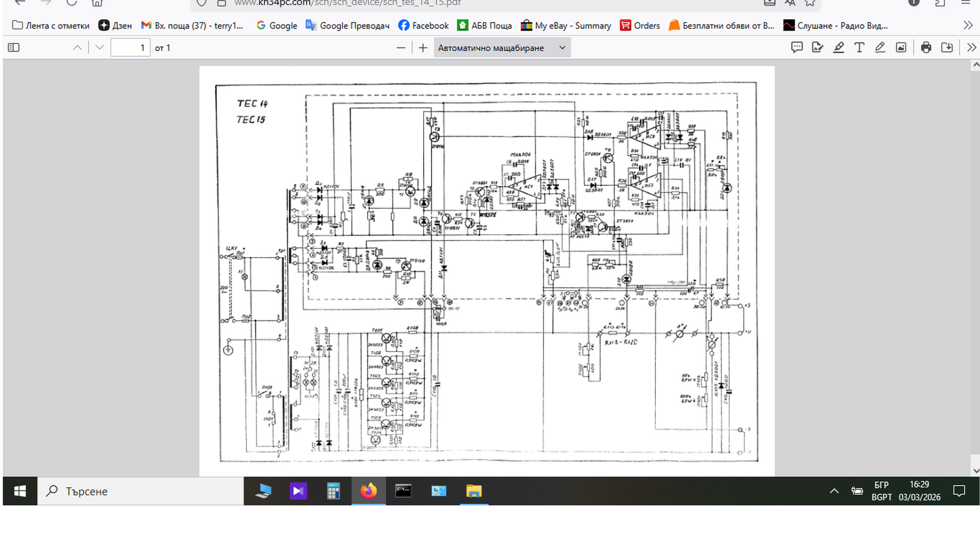
Task: Show more bookmarks overflow chevron
Action: tap(968, 26)
